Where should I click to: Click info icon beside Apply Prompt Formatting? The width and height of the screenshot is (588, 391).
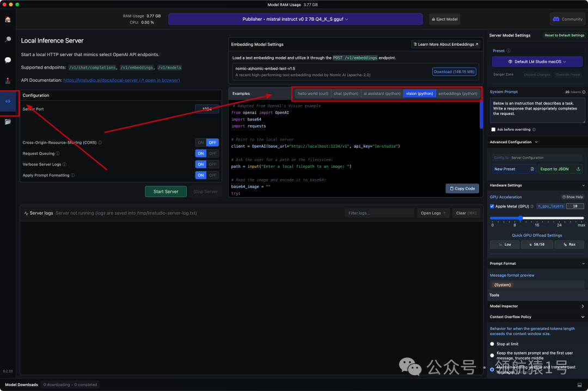(x=73, y=175)
